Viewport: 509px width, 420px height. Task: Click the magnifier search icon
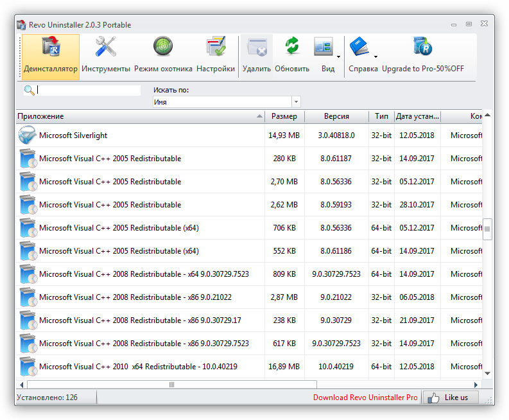click(30, 91)
